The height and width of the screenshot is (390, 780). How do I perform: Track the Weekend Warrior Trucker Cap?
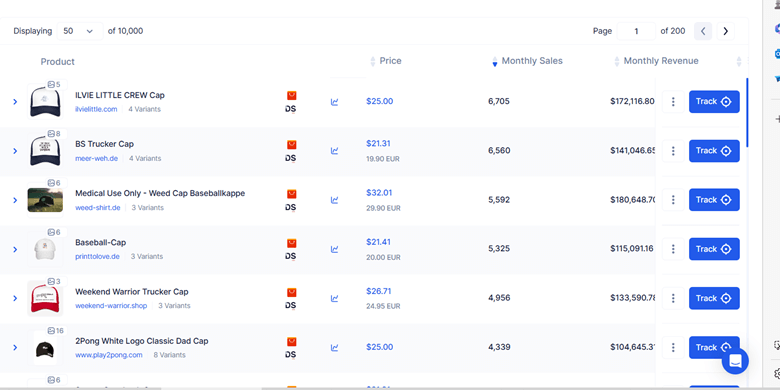(714, 298)
